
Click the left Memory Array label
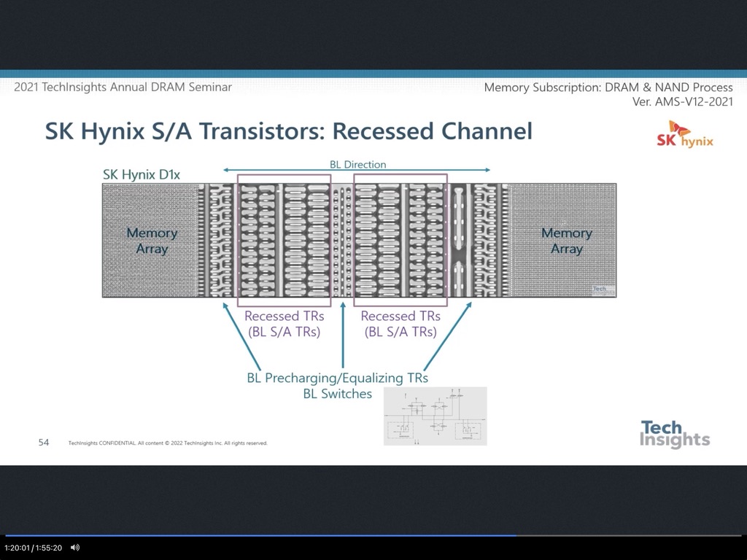click(x=152, y=241)
